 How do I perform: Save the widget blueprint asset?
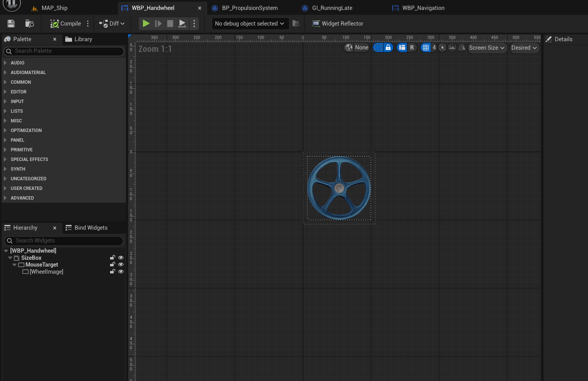[x=11, y=24]
